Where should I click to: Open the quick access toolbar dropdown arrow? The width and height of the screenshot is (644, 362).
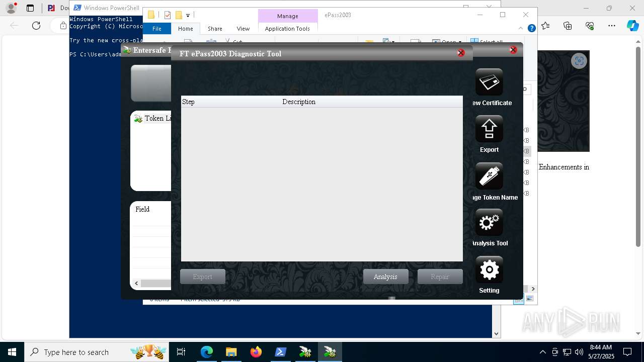pos(188,16)
